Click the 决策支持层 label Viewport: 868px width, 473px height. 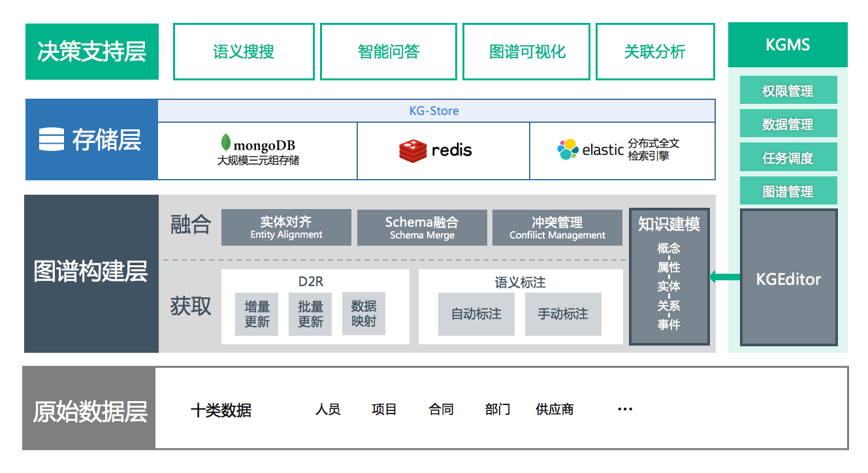[92, 52]
